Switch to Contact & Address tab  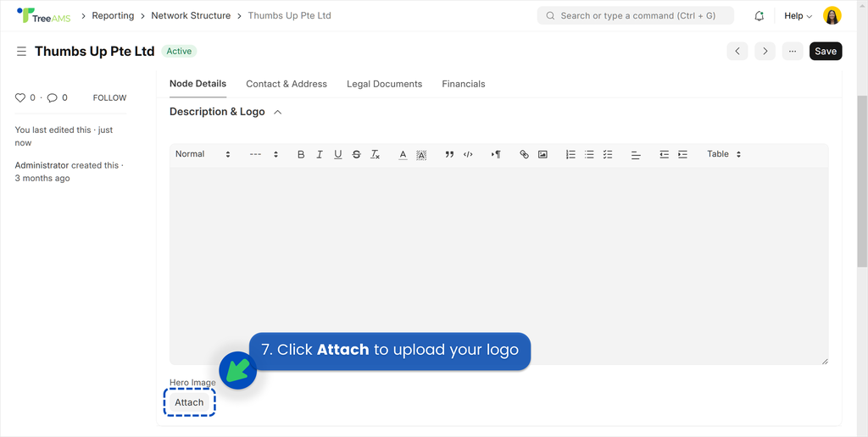coord(287,84)
